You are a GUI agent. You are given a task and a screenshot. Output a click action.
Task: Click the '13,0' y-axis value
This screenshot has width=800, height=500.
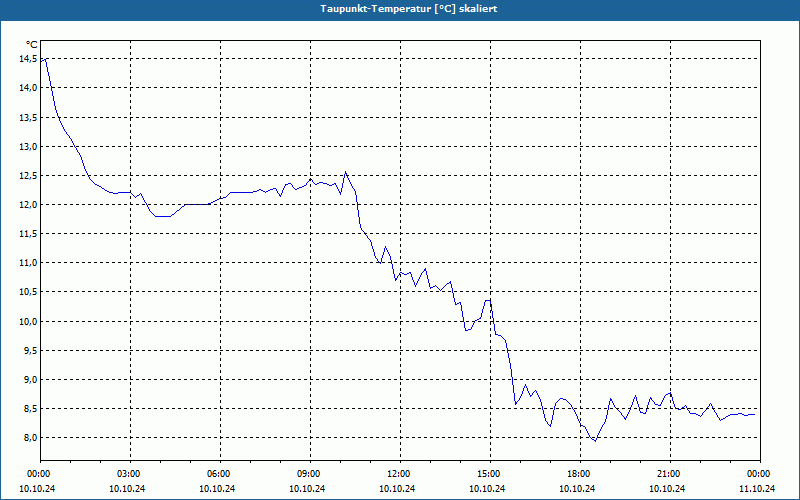click(x=28, y=146)
